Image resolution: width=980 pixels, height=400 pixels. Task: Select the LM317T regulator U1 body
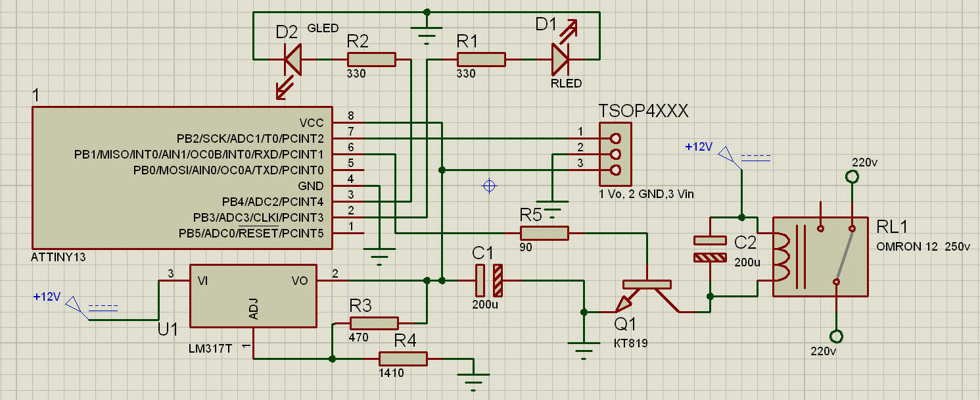[x=254, y=295]
